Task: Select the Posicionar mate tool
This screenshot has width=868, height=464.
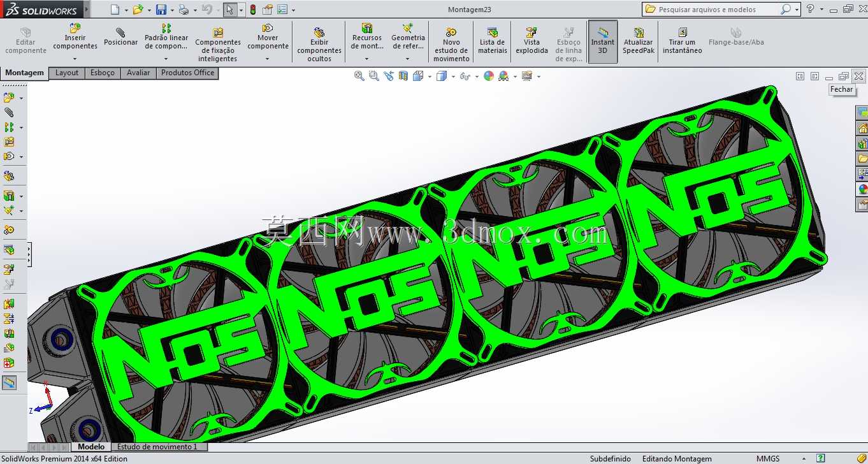Action: [121, 37]
